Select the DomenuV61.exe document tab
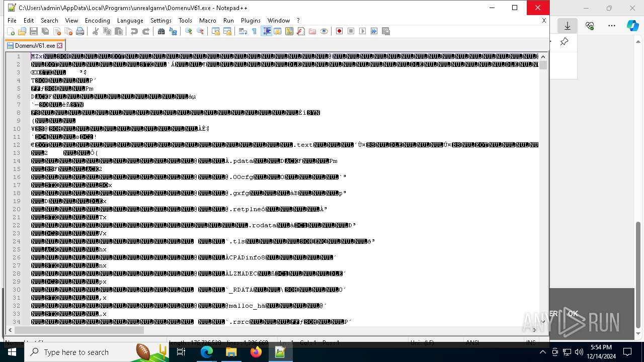The width and height of the screenshot is (644, 362). click(x=35, y=45)
